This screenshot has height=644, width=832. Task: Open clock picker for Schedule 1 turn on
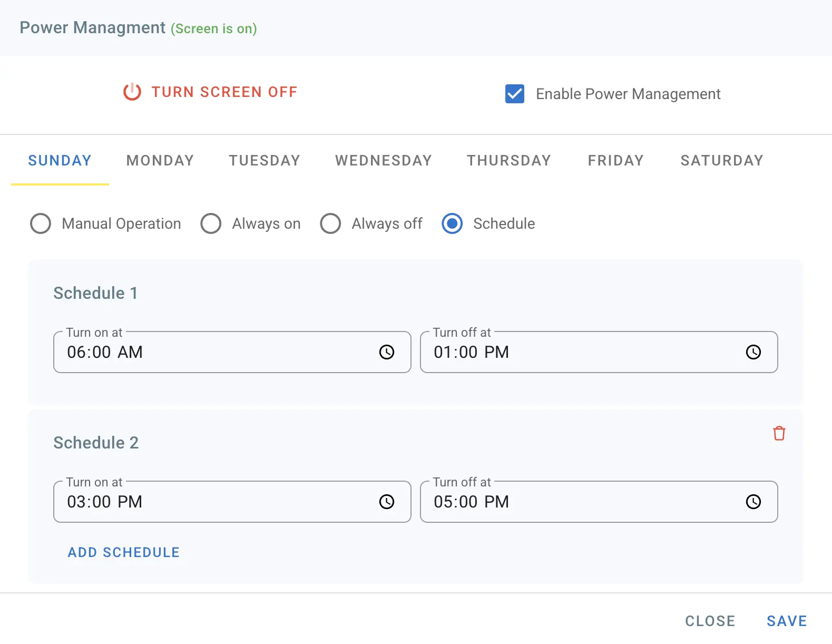pos(387,352)
